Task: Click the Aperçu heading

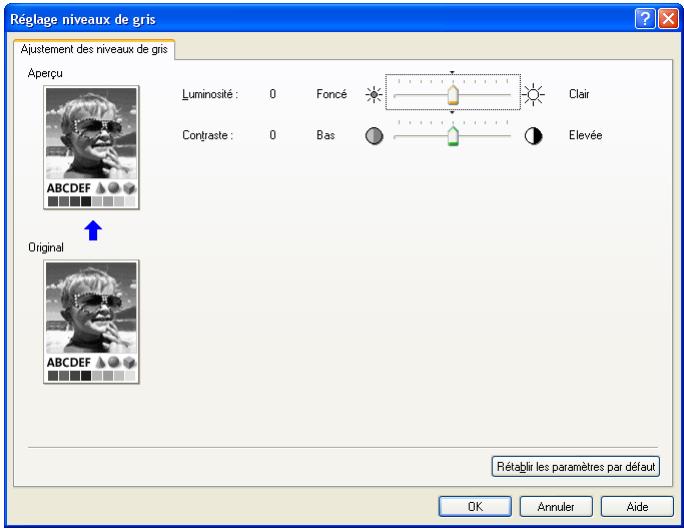Action: (45, 73)
